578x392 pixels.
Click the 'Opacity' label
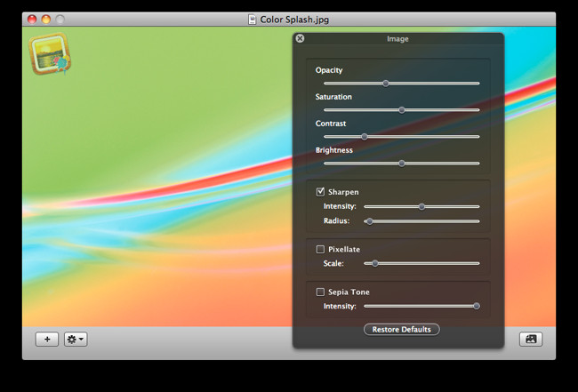(x=329, y=70)
